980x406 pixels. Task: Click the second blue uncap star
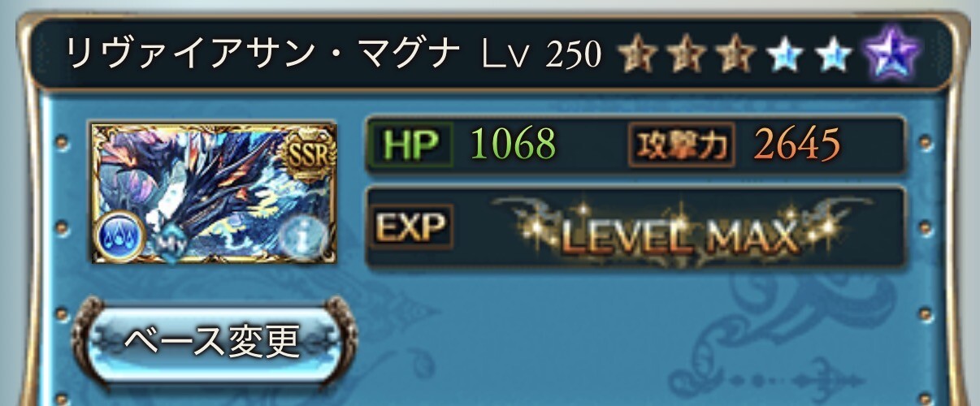coord(834,55)
